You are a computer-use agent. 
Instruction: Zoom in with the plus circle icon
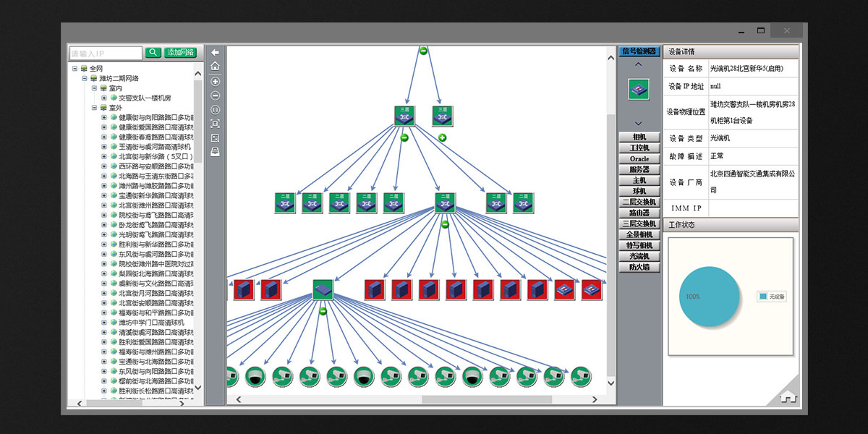(215, 81)
